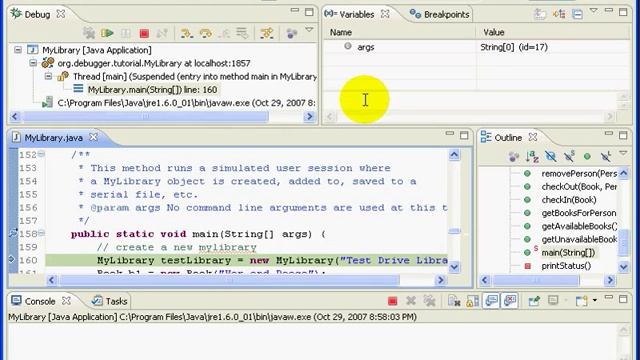640x360 pixels.
Task: Toggle alphabetical sort in the Outline toolbar
Action: pyautogui.click(x=532, y=156)
